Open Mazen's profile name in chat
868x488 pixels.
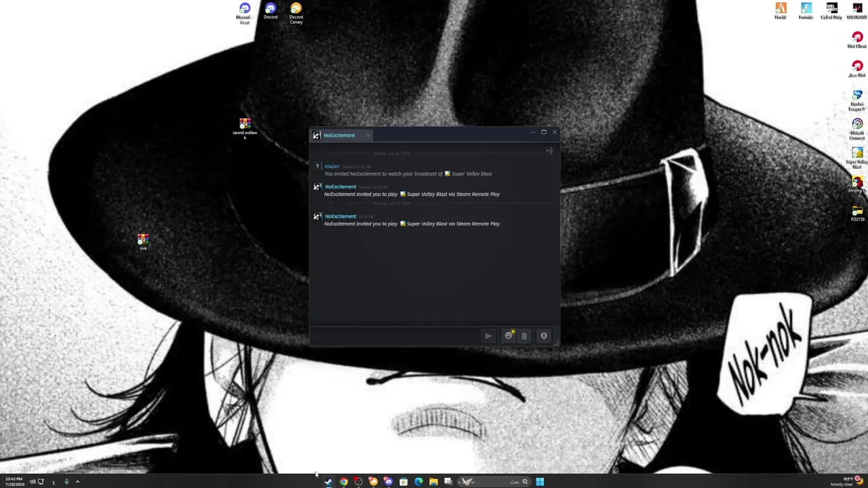point(332,166)
